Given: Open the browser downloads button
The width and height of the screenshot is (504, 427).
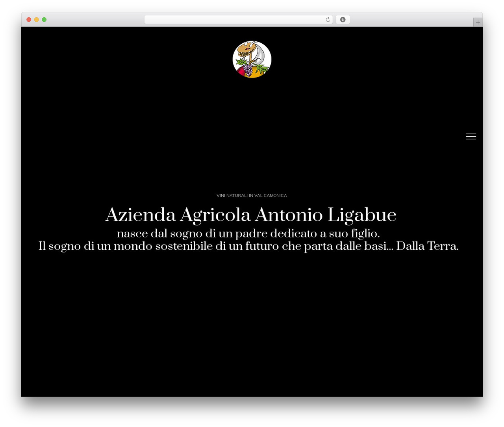Looking at the screenshot, I should click(343, 20).
